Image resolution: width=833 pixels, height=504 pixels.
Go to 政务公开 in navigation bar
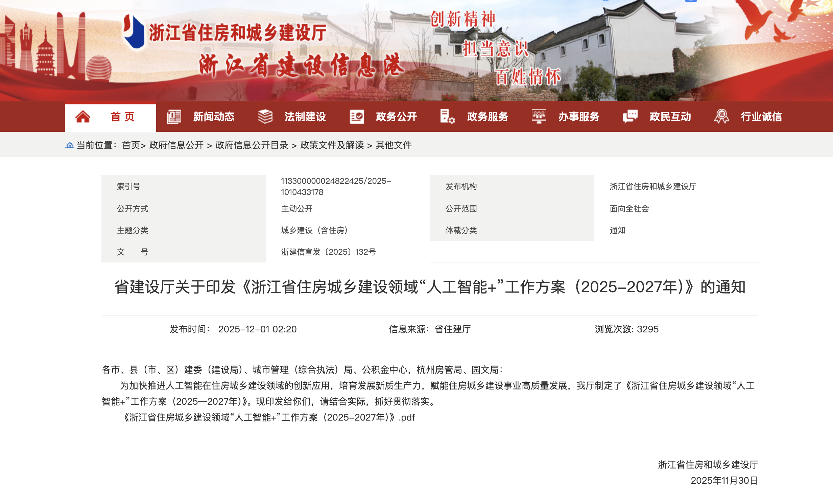(396, 117)
